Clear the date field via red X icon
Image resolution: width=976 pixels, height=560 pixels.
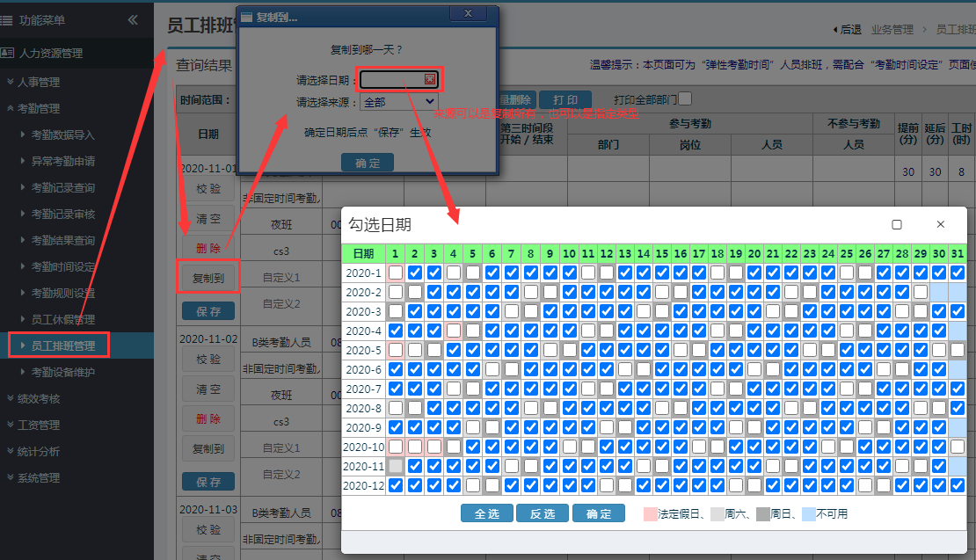tap(429, 79)
